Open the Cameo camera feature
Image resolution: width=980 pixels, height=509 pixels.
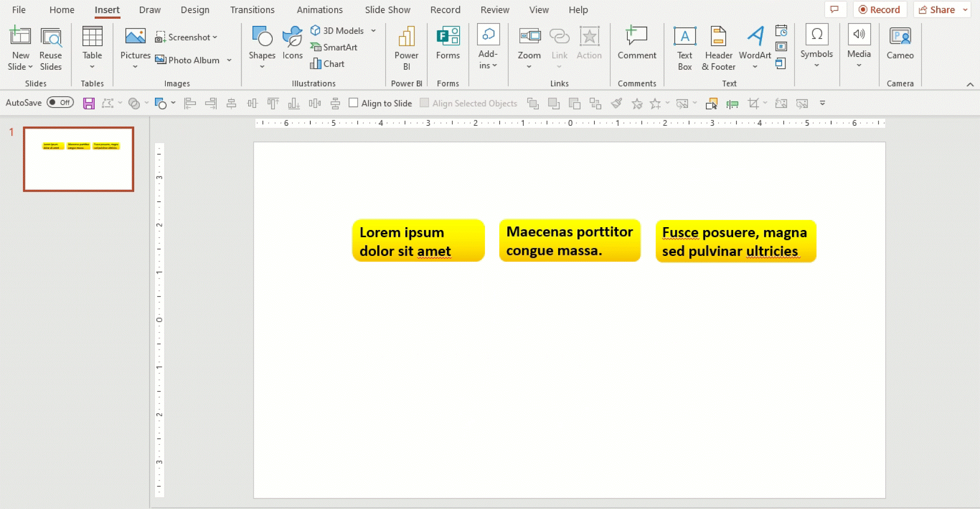click(x=900, y=45)
